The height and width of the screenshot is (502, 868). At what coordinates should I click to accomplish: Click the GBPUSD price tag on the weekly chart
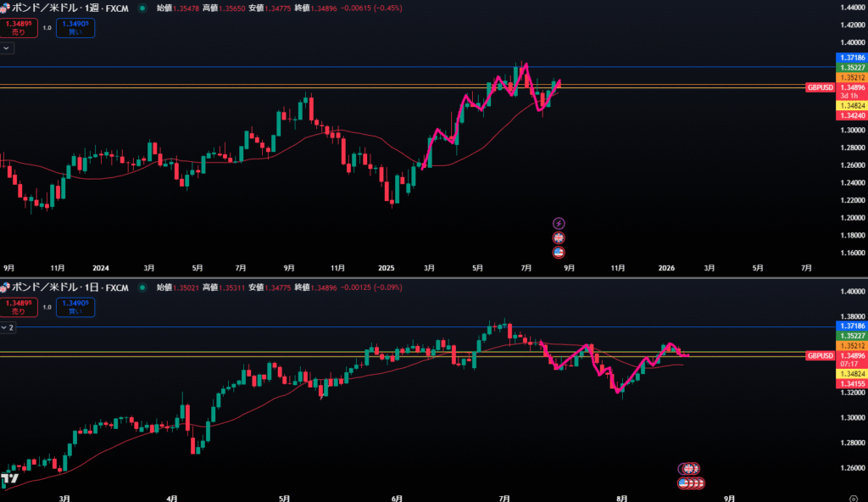pos(820,87)
